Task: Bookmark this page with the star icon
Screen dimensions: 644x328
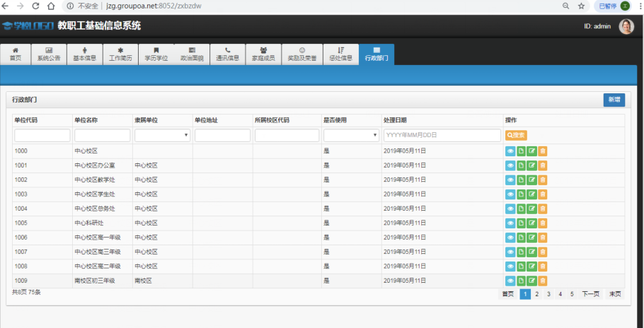Action: pyautogui.click(x=581, y=6)
